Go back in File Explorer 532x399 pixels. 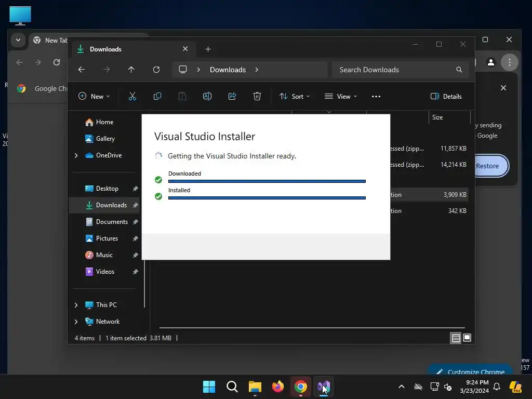(x=82, y=70)
